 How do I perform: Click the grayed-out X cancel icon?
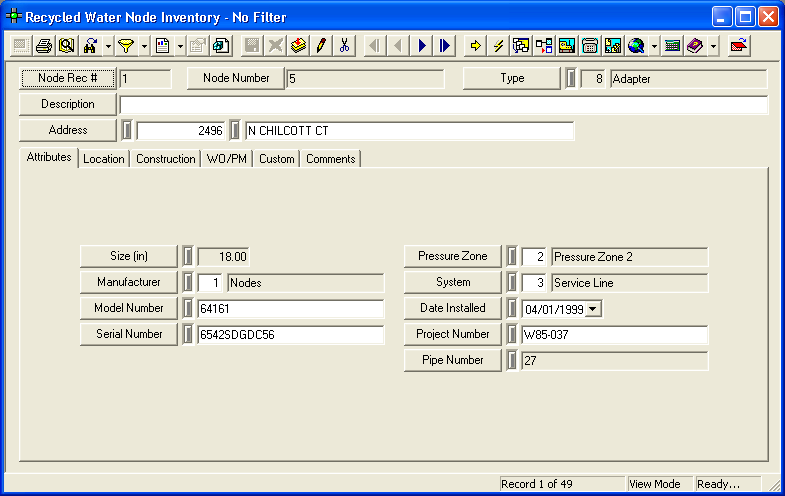[275, 46]
